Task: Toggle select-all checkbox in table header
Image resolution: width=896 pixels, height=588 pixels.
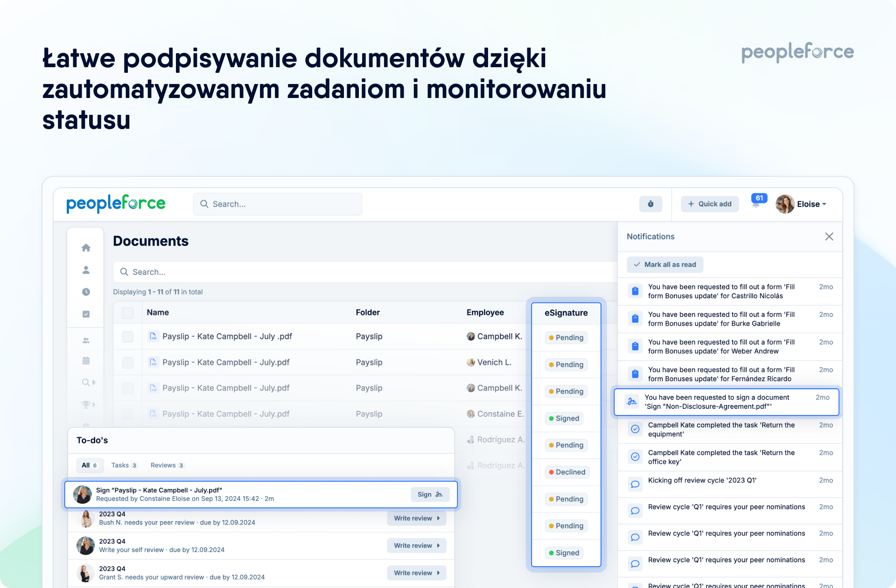Action: 127,313
